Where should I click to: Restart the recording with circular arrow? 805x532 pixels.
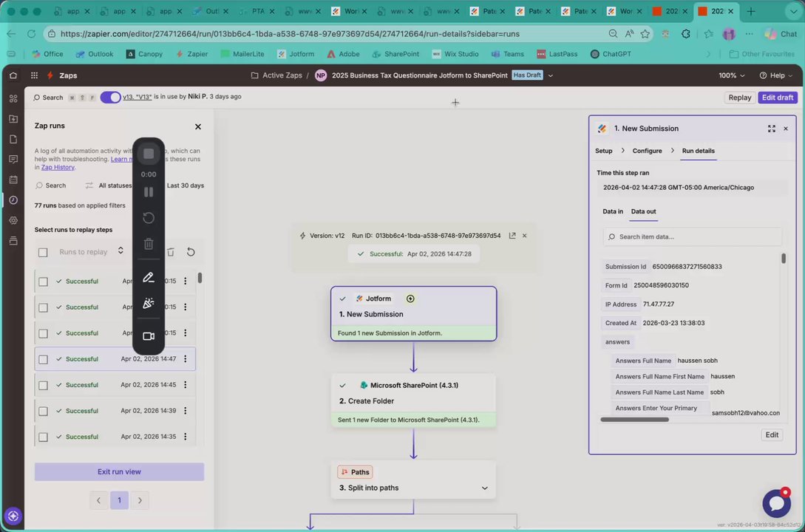(149, 218)
